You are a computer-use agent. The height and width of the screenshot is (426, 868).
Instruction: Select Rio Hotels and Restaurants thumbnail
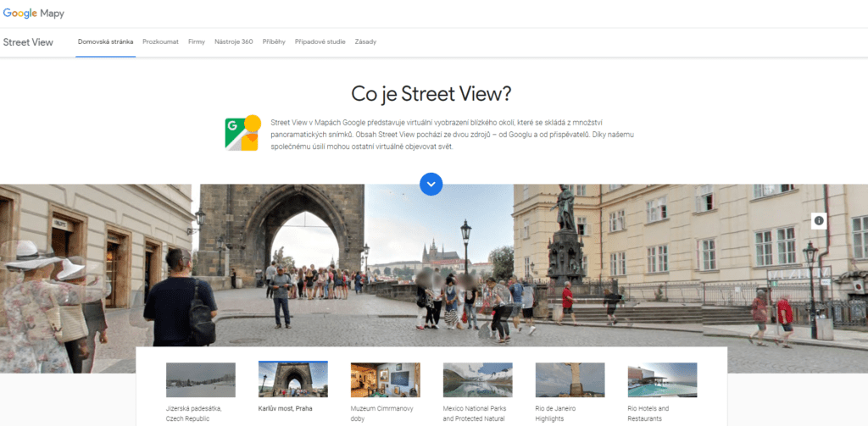coord(662,380)
